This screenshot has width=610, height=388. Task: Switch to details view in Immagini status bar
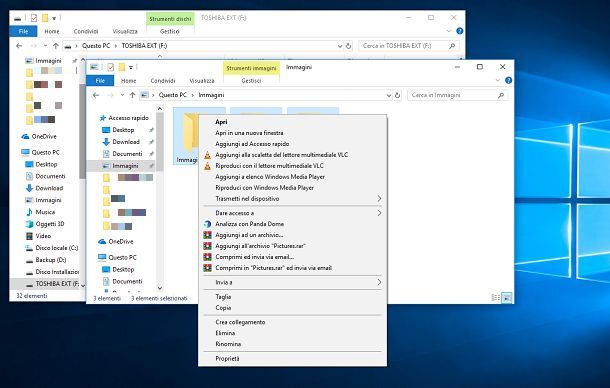pyautogui.click(x=495, y=298)
